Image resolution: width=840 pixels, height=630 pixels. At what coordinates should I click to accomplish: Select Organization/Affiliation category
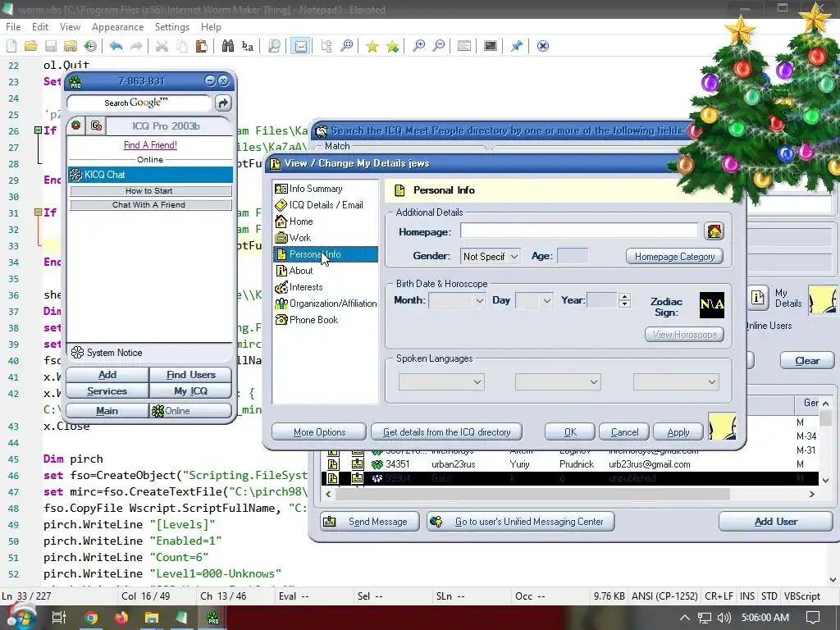(325, 304)
